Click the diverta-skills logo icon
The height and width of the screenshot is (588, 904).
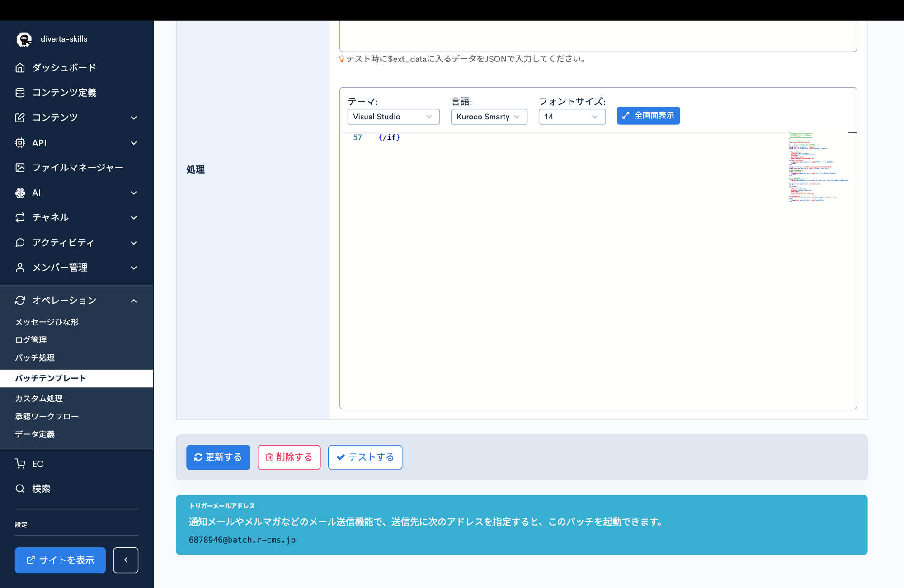(x=24, y=39)
